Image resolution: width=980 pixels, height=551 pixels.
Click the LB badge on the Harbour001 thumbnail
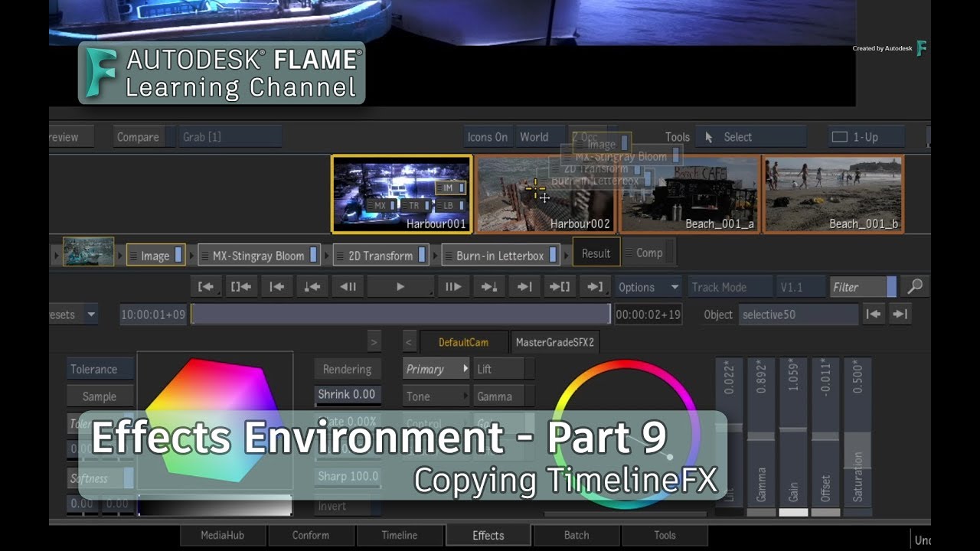coord(451,206)
